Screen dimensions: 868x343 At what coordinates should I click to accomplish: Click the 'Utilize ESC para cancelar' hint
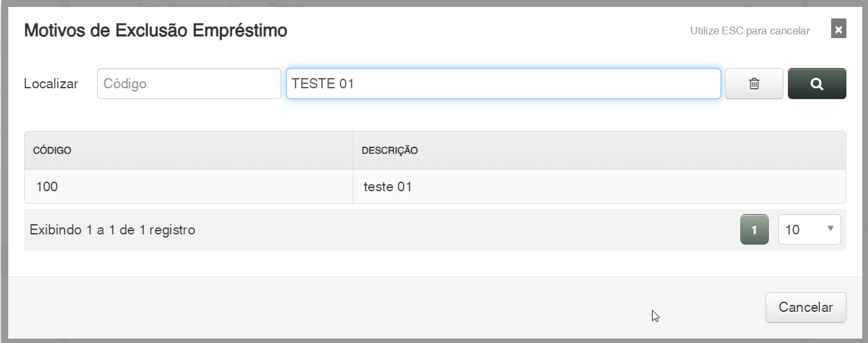tap(750, 30)
